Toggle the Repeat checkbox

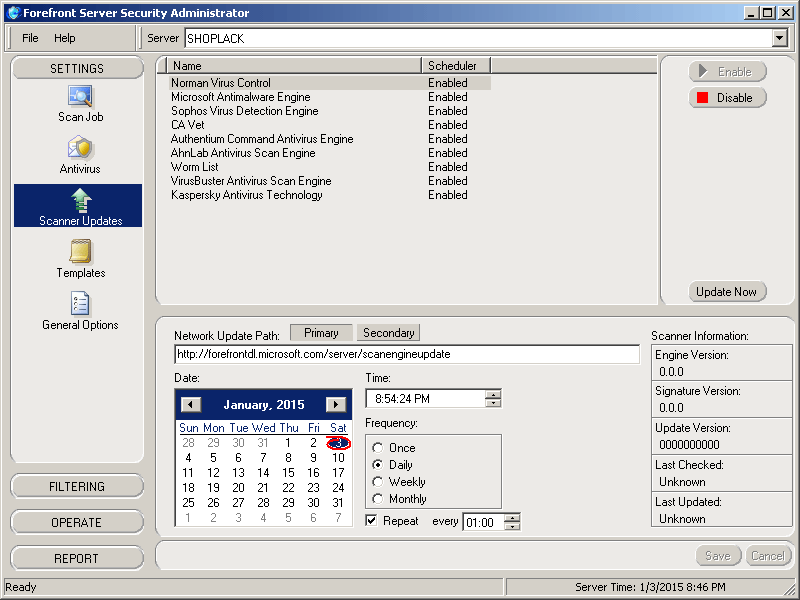click(371, 520)
